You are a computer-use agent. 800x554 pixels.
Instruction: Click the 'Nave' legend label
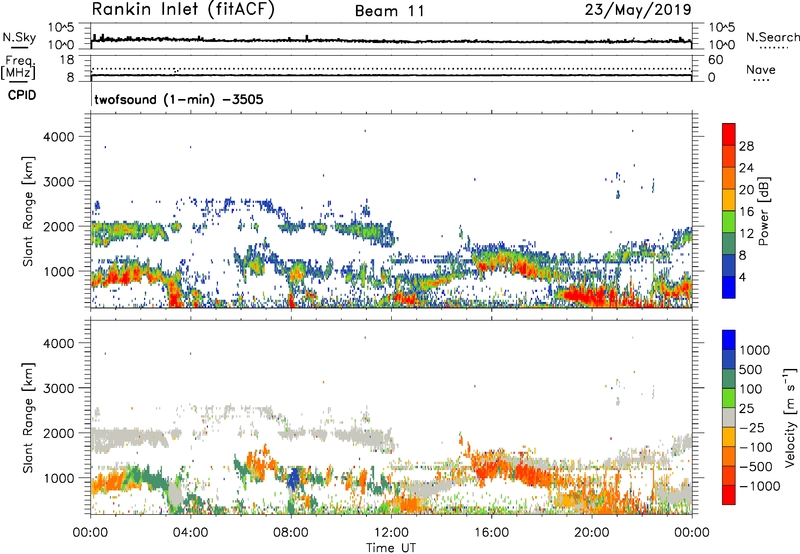click(761, 70)
